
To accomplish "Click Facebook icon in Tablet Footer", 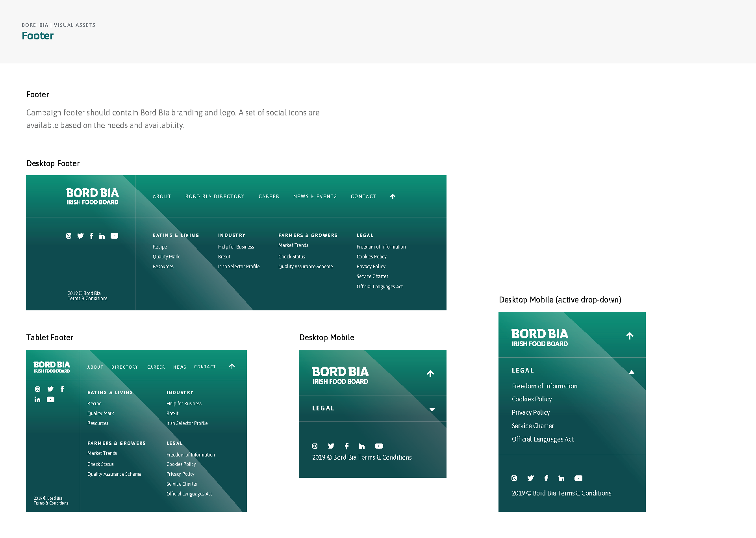I will point(62,389).
